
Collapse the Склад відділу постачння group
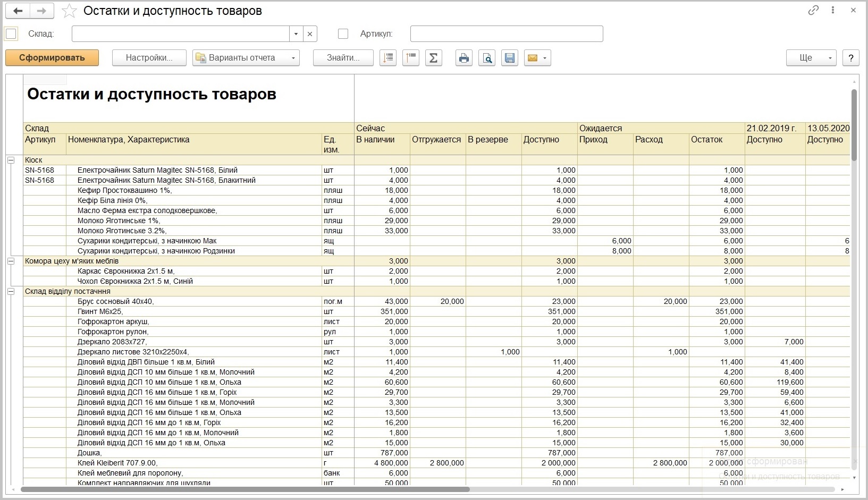(11, 291)
